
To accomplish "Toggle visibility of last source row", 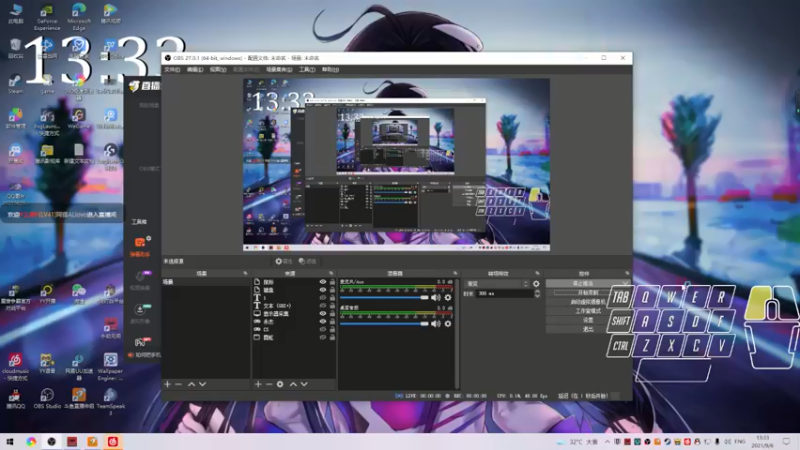I will (x=322, y=337).
